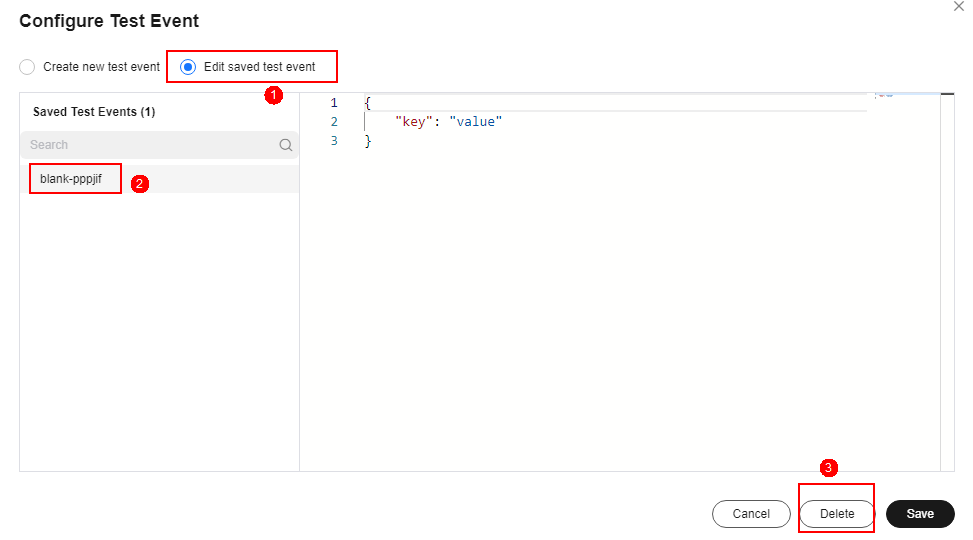Viewport: 973px width, 540px height.
Task: Click the editor minimap preview
Action: 885,96
